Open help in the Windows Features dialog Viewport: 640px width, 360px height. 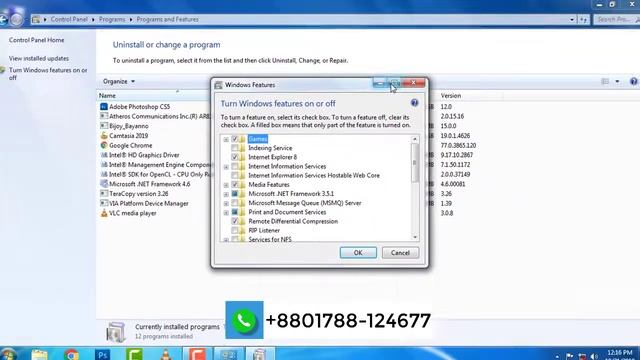[x=414, y=103]
